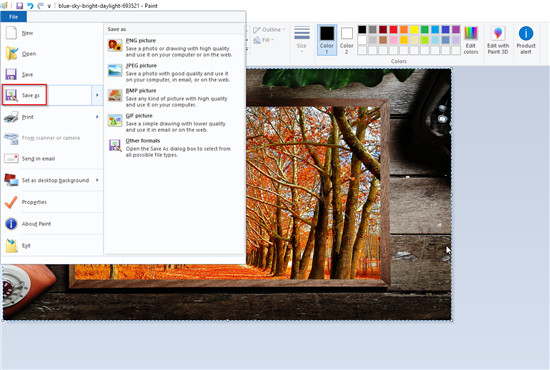
Task: Expand the desktop background submenu arrow
Action: (97, 180)
